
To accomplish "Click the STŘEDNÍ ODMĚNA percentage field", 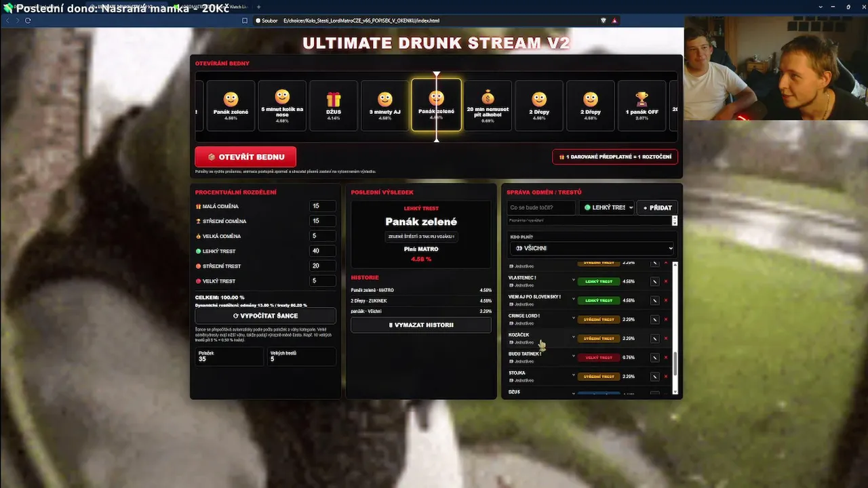I will pyautogui.click(x=322, y=221).
